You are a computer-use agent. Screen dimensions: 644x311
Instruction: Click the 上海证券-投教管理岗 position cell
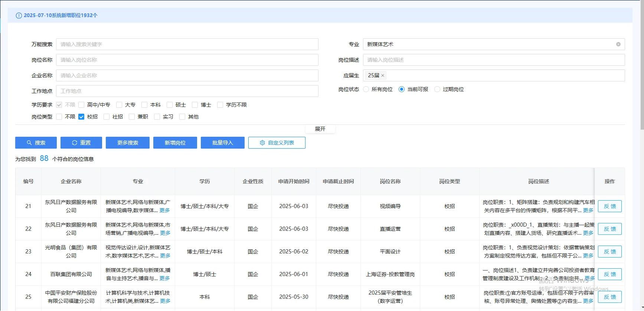click(x=390, y=274)
